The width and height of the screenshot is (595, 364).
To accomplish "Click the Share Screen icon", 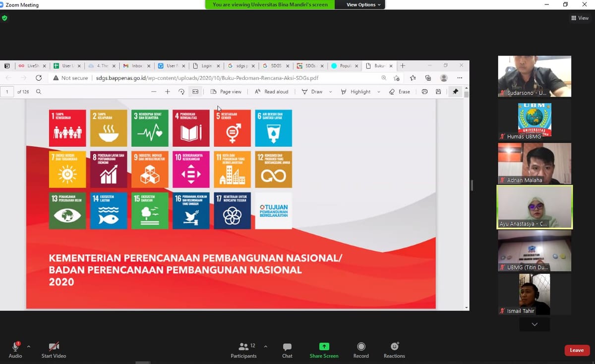I will click(324, 347).
